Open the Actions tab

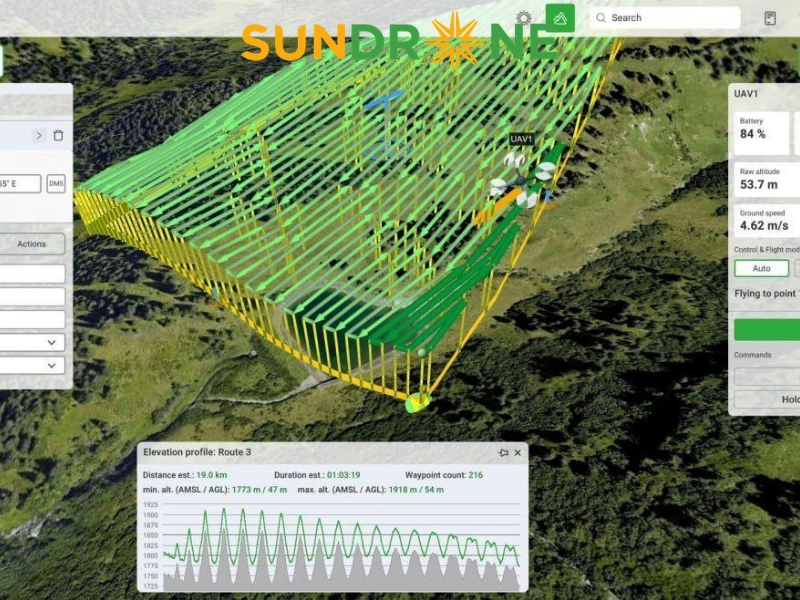pos(32,244)
